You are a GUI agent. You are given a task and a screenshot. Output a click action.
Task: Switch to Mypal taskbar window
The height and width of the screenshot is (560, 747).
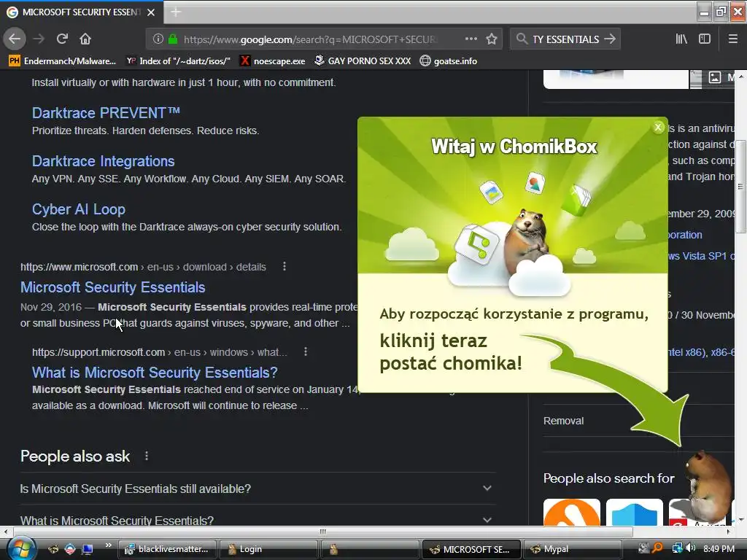pos(572,549)
